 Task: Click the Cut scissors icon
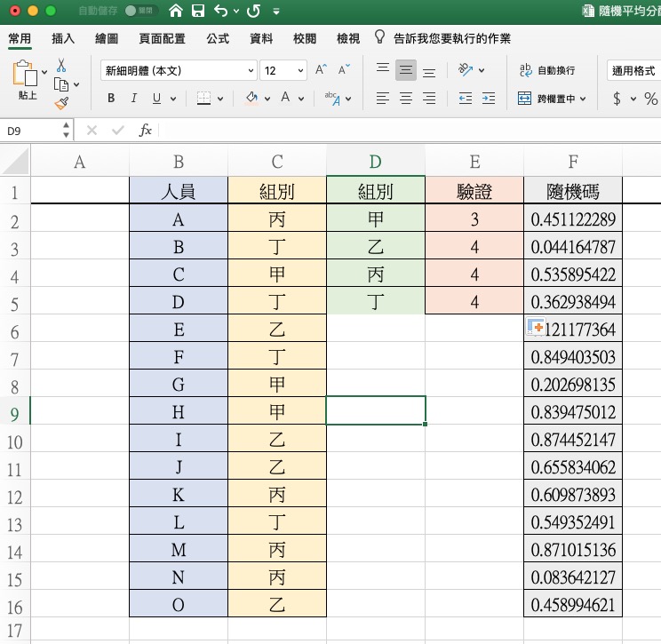[60, 66]
